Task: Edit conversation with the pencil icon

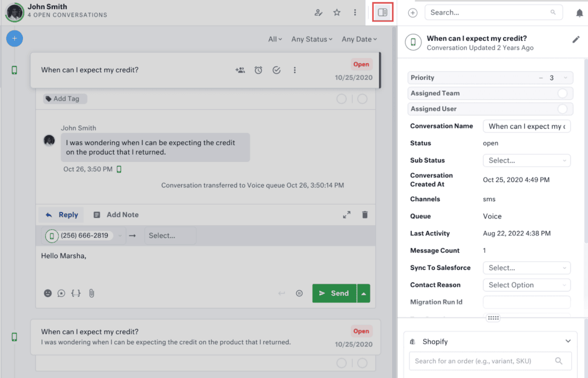Action: [576, 40]
